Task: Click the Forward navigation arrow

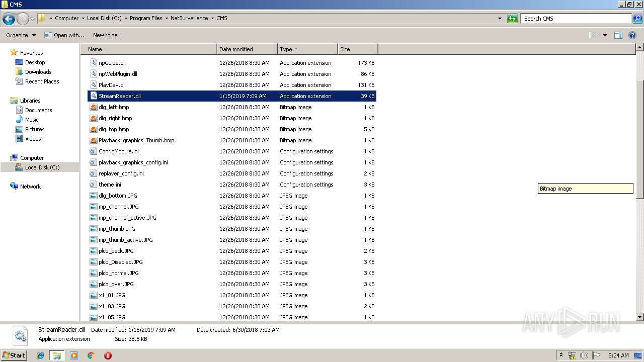Action: 23,19
